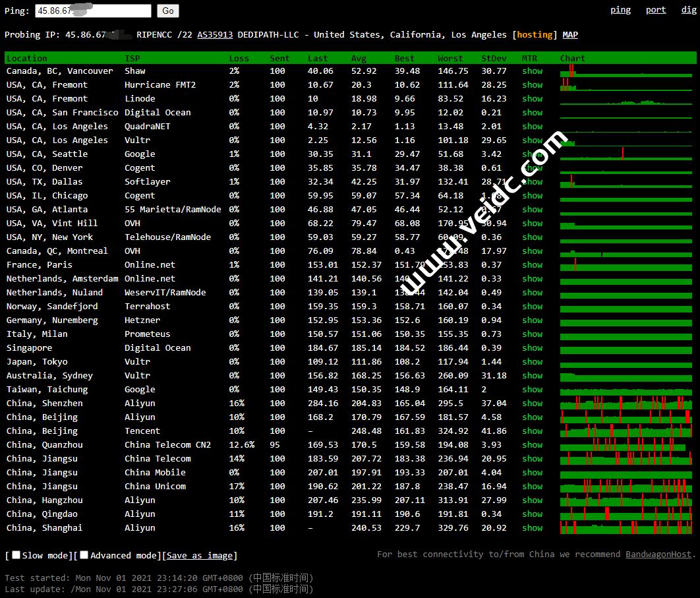
Task: Click the chart for Australia, Sydney Vultr
Action: (x=626, y=376)
